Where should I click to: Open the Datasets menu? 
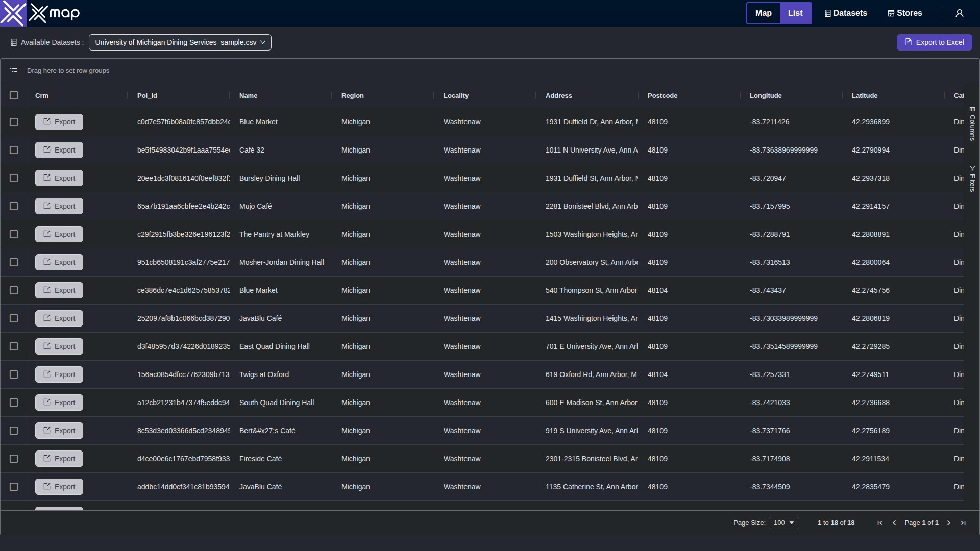click(846, 13)
